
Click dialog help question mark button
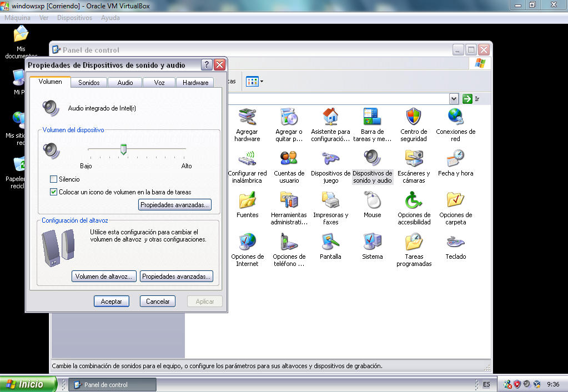click(x=207, y=65)
